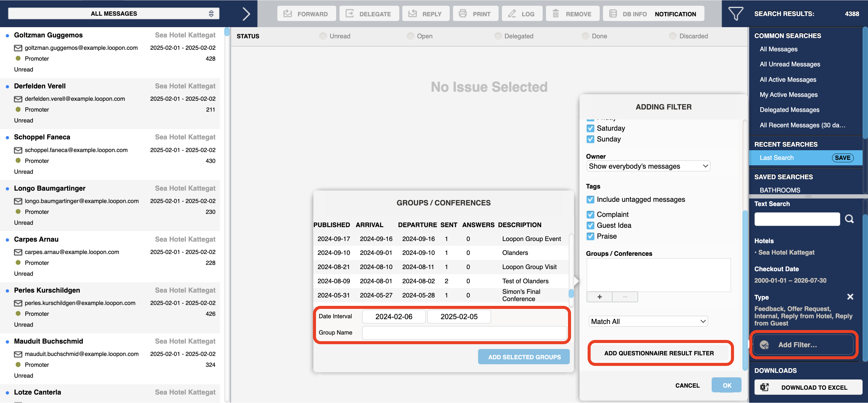Screen dimensions: 868x403
Task: Click promoter dot for Goltzman Guggemos
Action: (18, 58)
